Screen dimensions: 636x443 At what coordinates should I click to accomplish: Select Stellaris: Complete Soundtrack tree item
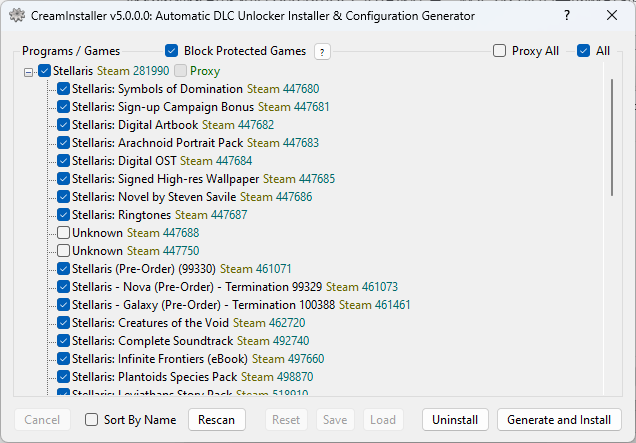tap(152, 341)
